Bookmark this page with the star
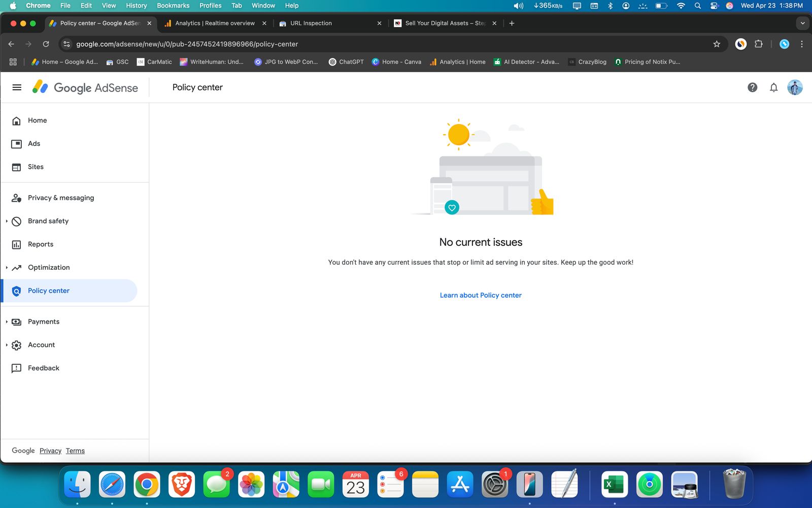This screenshot has height=508, width=812. [717, 44]
